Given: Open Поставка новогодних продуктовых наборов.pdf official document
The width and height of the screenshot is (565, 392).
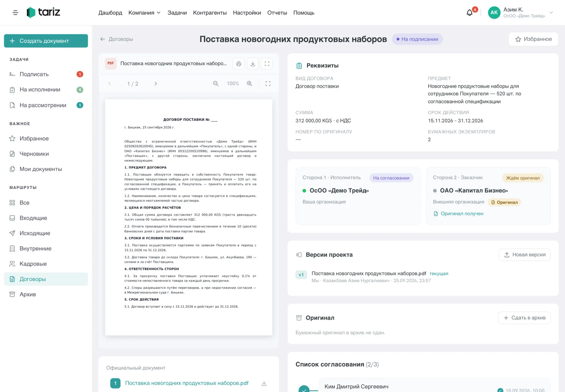Looking at the screenshot, I should (x=187, y=383).
